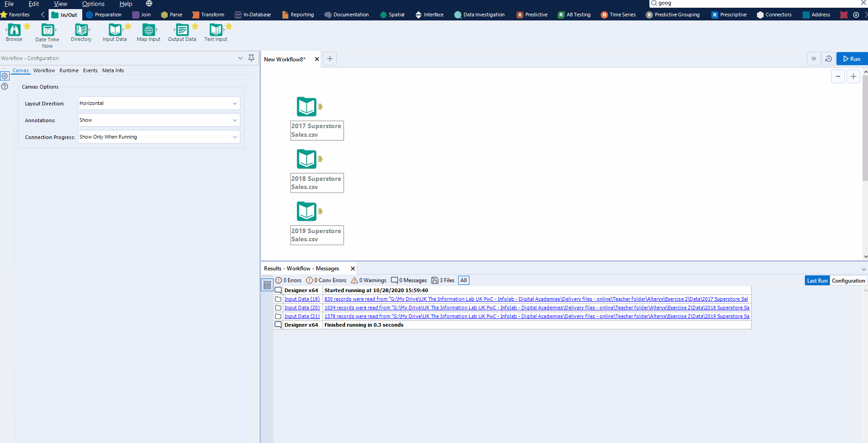This screenshot has height=443, width=868.
Task: Switch results to Last Run
Action: [817, 280]
